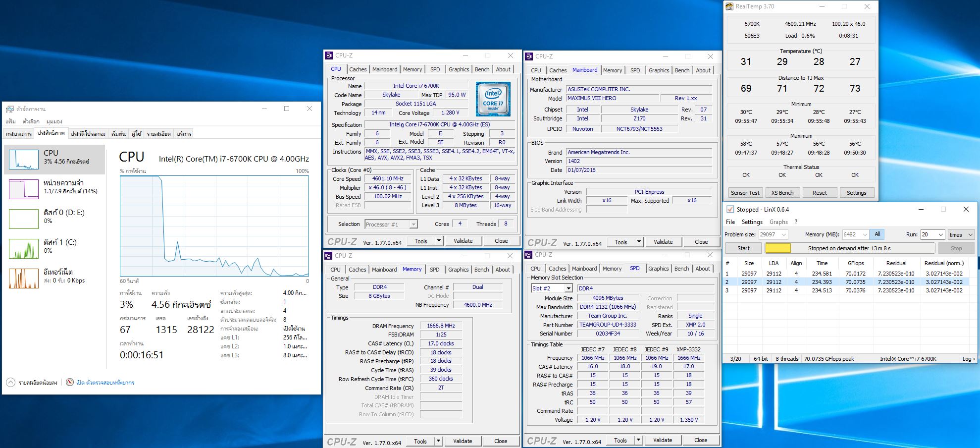This screenshot has width=980, height=448.
Task: Switch to the Caches tab in CPU-Z CPU window
Action: pyautogui.click(x=358, y=69)
